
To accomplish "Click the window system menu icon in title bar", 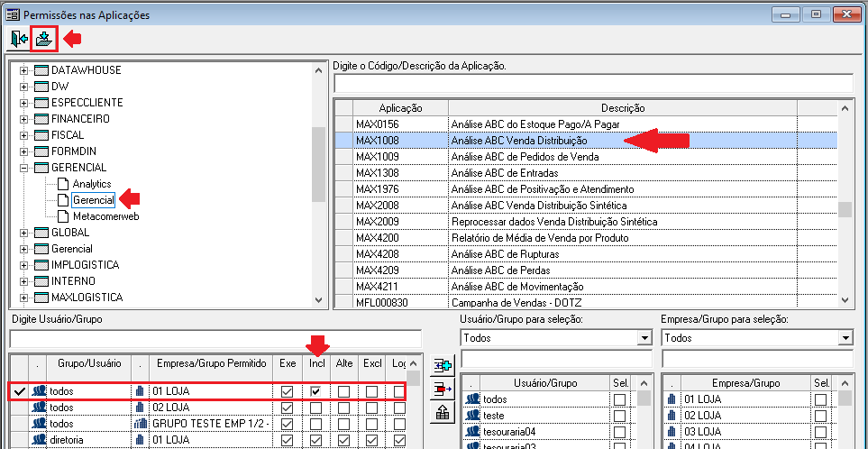I will (13, 15).
